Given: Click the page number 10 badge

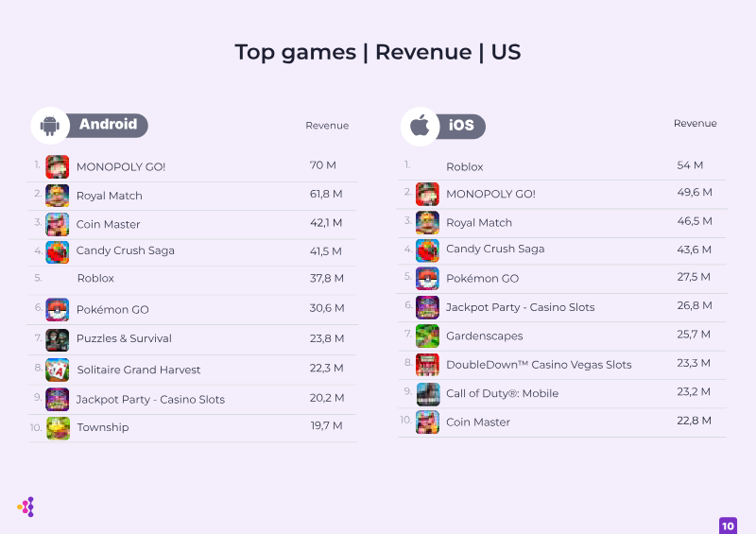Looking at the screenshot, I should coord(728,525).
